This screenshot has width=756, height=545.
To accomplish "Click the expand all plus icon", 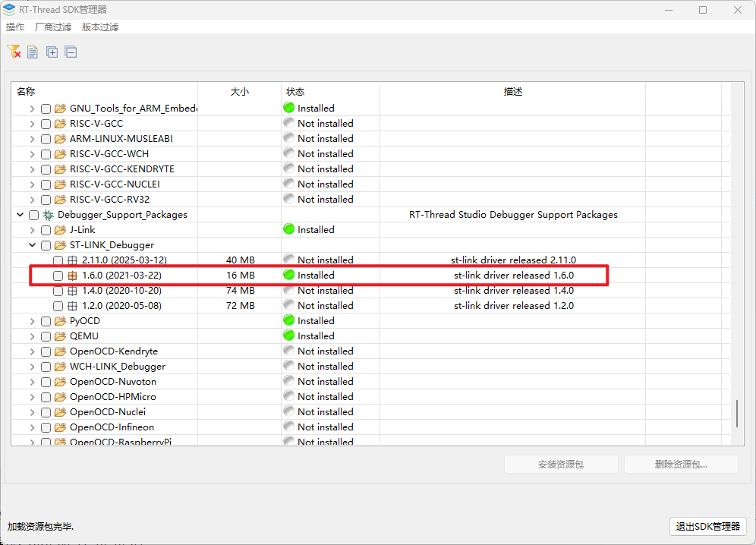I will 52,52.
